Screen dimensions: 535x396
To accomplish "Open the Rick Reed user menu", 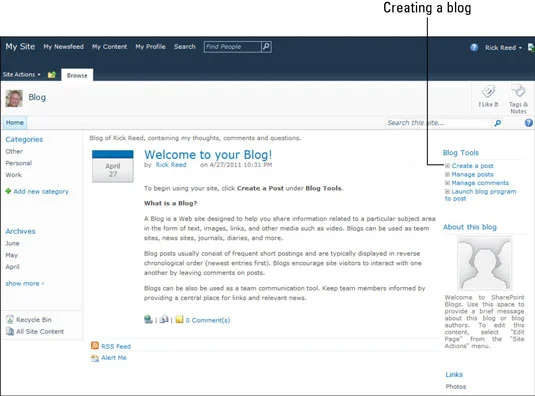I will pyautogui.click(x=503, y=48).
